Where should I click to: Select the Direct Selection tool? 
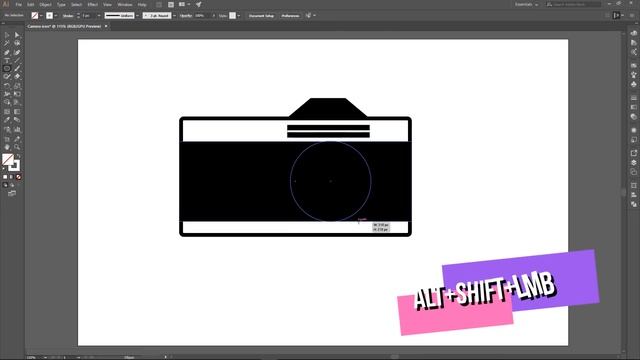point(17,35)
